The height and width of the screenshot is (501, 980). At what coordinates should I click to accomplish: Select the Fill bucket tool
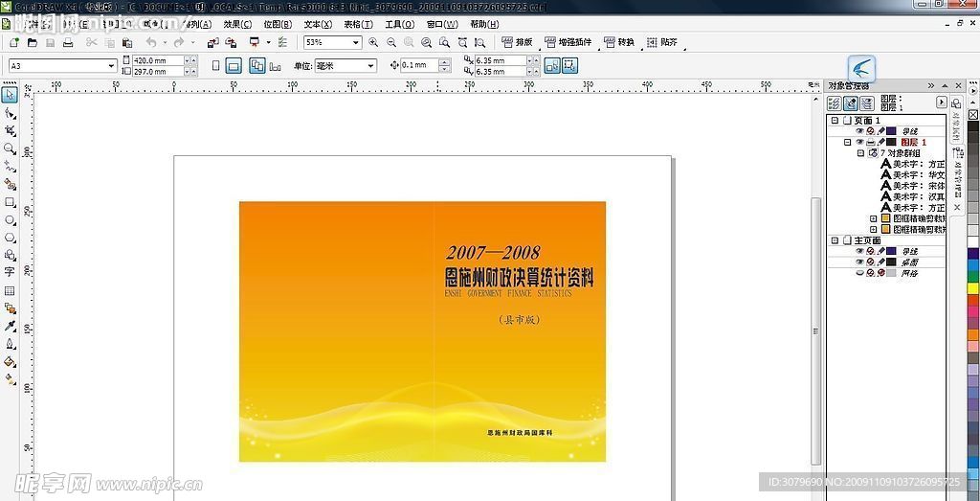tap(10, 361)
